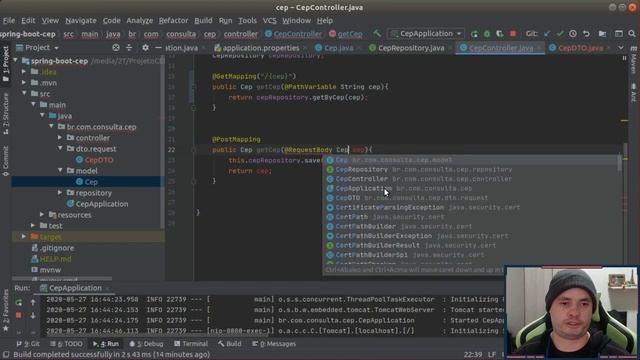Open the Messages tool window
This screenshot has height=360, width=640.
tap(273, 344)
